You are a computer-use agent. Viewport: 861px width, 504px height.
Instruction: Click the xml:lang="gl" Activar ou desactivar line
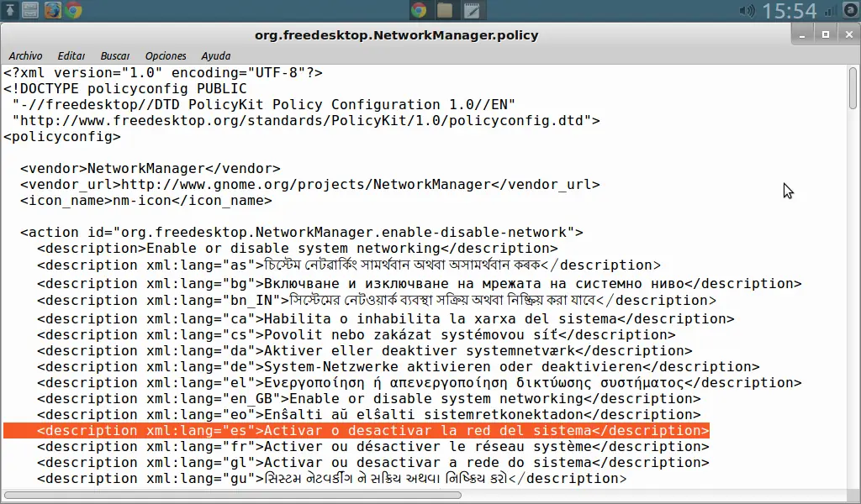(x=373, y=462)
